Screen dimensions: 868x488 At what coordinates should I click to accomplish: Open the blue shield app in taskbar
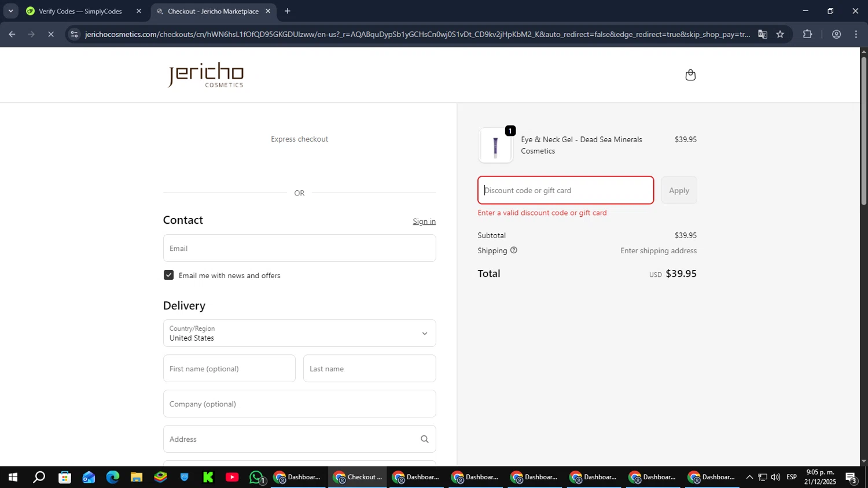[184, 477]
